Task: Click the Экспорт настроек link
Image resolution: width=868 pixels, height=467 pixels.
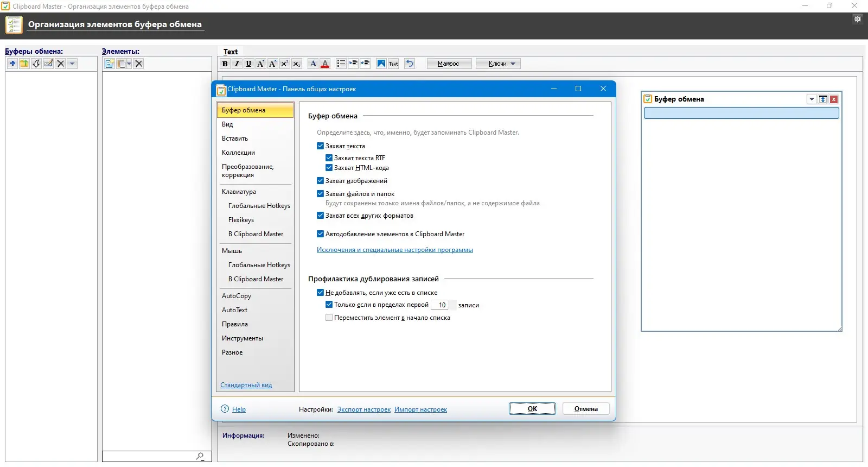Action: pos(364,409)
